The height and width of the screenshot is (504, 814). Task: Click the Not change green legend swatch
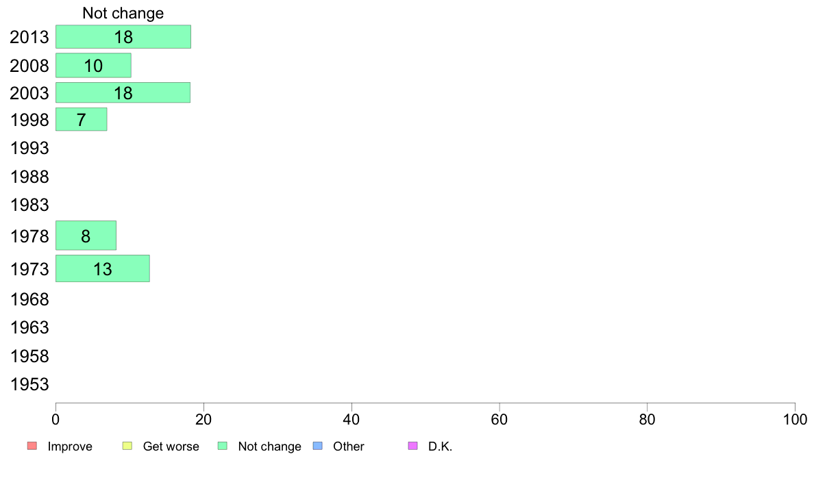point(223,446)
